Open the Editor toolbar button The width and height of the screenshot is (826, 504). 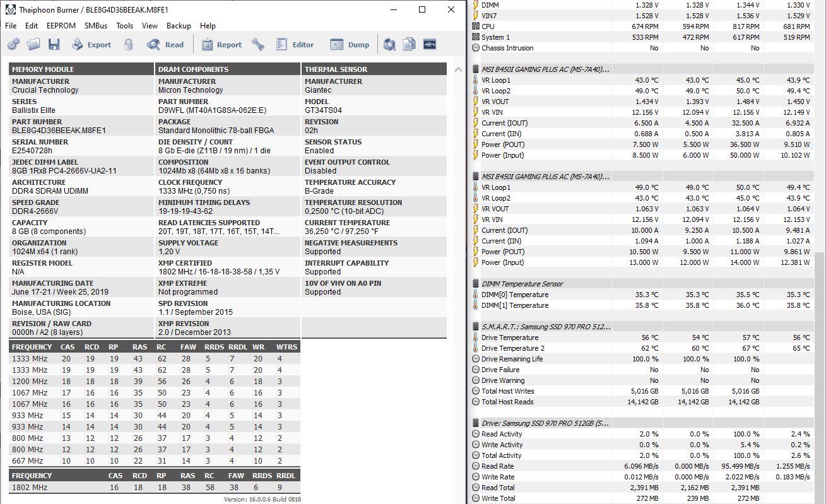[x=295, y=44]
